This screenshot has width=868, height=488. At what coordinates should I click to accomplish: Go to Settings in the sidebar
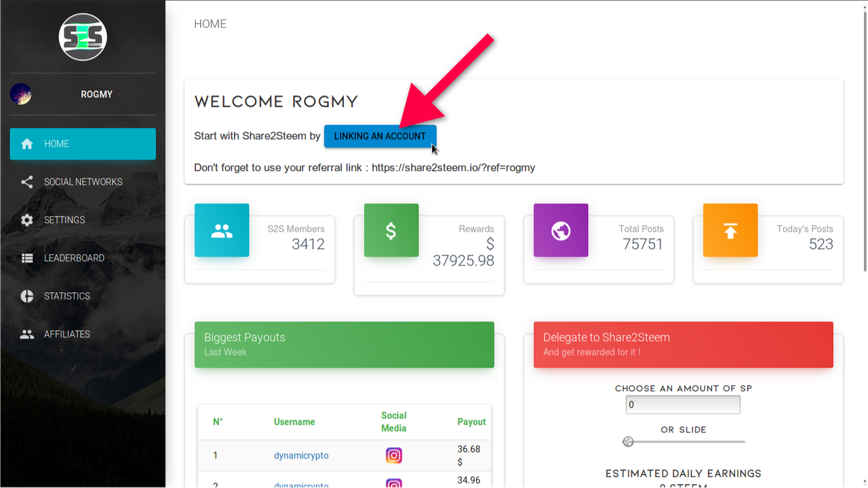coord(83,220)
